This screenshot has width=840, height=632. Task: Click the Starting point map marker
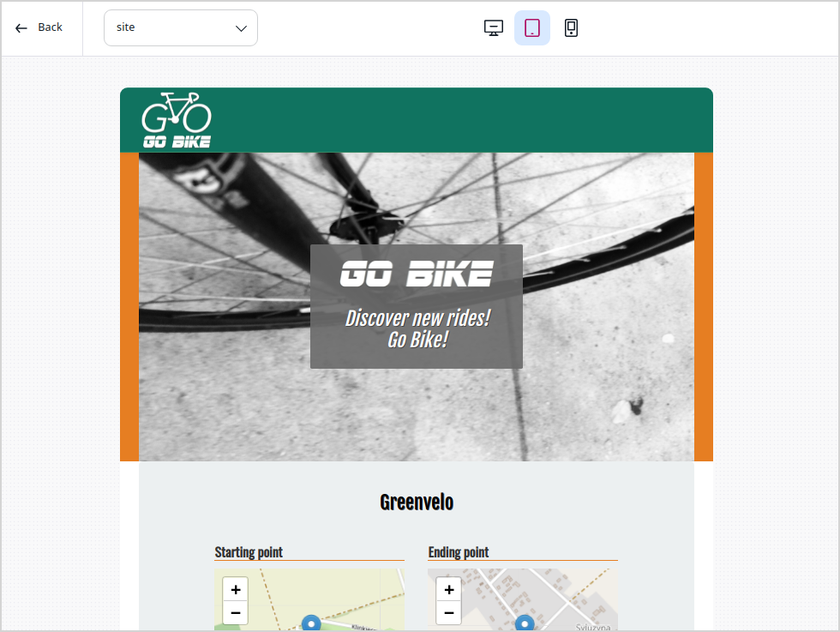click(311, 623)
